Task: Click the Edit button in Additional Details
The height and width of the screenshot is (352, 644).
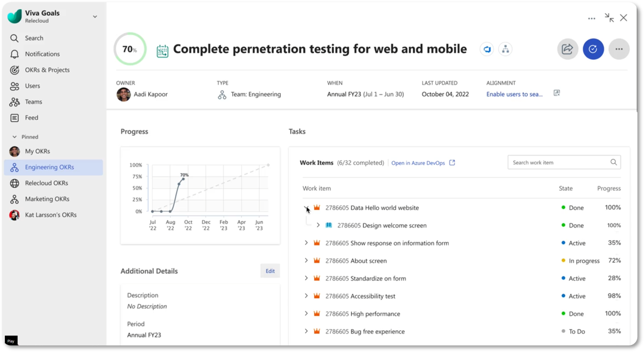Action: pyautogui.click(x=270, y=271)
